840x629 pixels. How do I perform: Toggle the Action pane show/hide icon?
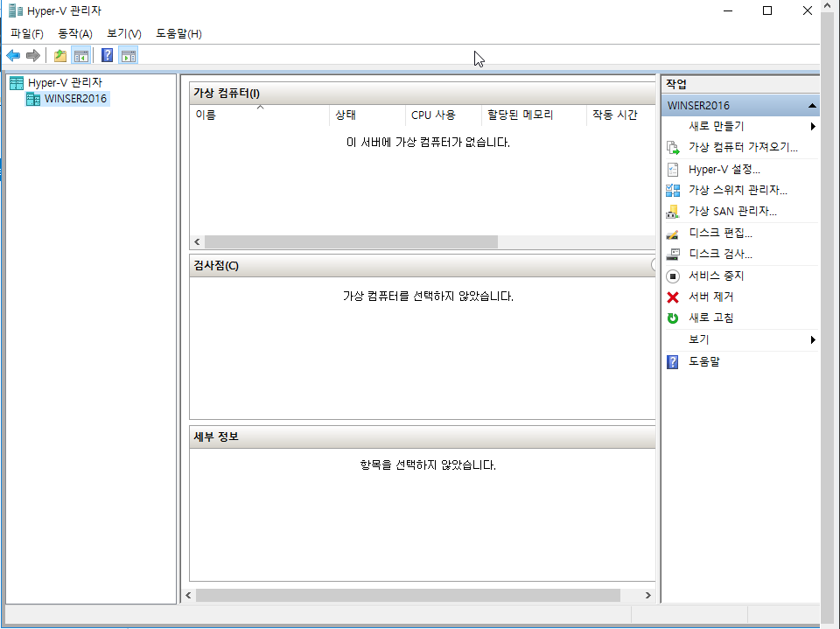[x=129, y=55]
